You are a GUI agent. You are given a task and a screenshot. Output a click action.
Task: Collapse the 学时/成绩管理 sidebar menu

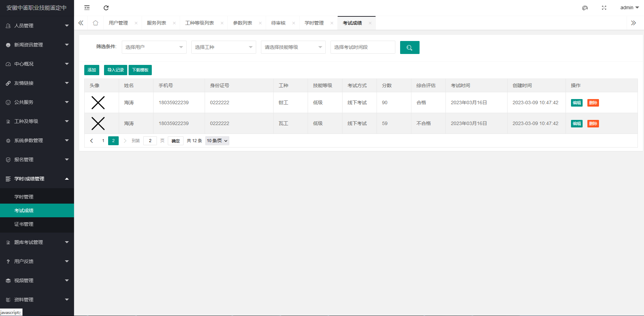[37, 179]
